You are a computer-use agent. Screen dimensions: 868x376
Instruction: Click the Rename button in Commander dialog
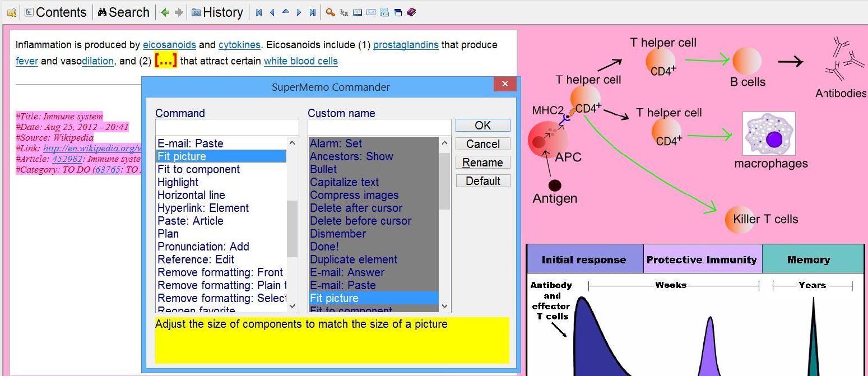click(482, 163)
